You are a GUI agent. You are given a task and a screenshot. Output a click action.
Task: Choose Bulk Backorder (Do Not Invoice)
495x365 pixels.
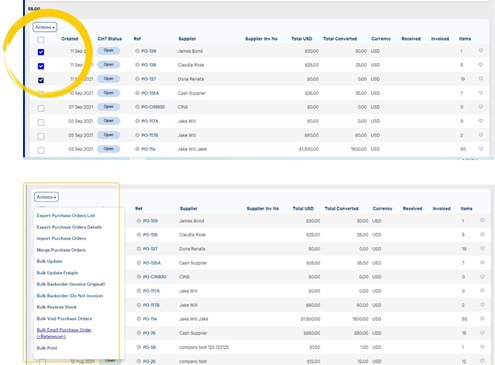pyautogui.click(x=70, y=296)
